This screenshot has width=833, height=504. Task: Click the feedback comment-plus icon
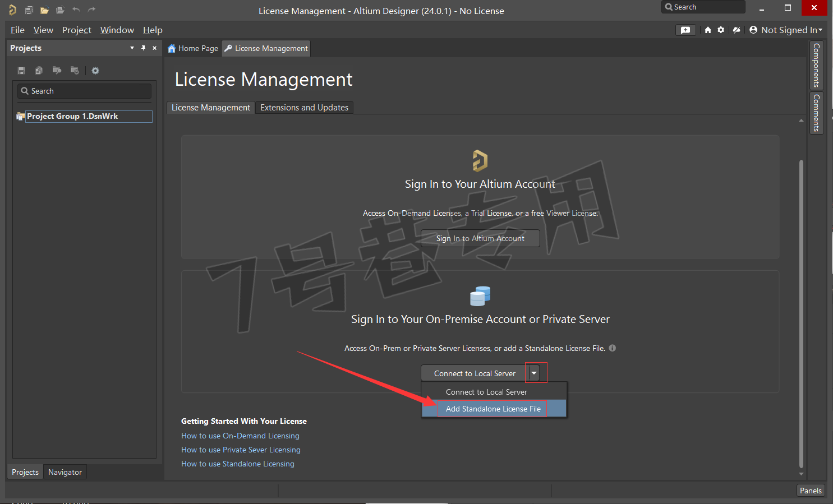click(x=685, y=30)
